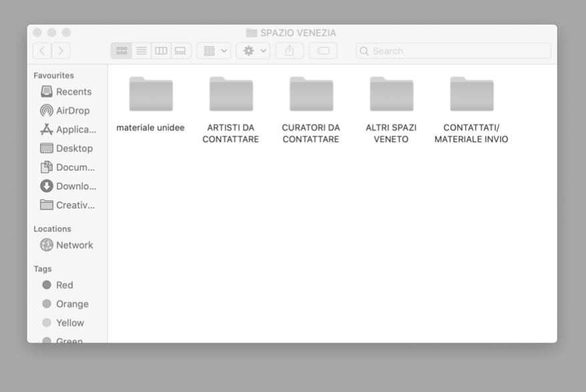The height and width of the screenshot is (392, 586).
Task: Zoom the Finder window
Action: 66,33
